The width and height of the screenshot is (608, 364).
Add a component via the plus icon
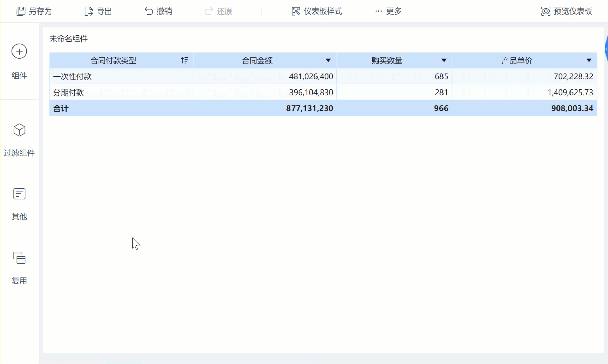click(x=19, y=51)
